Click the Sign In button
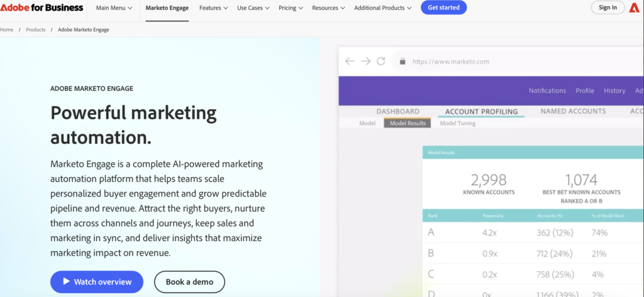 608,8
